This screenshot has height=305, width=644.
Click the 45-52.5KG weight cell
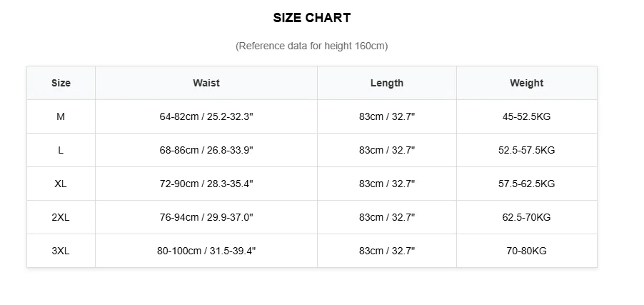tap(526, 116)
